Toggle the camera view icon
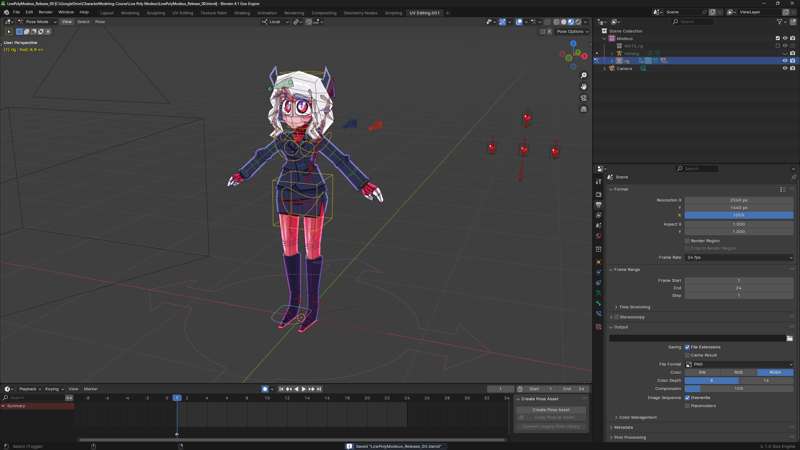The height and width of the screenshot is (450, 800). [584, 98]
